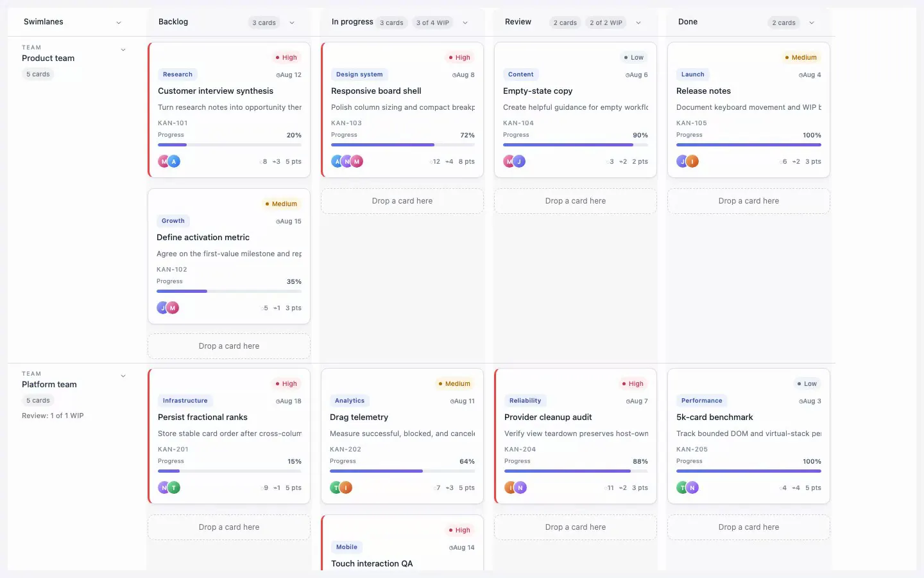Click avatar N on Provider cleanup audit card
The width and height of the screenshot is (924, 578).
pyautogui.click(x=520, y=488)
